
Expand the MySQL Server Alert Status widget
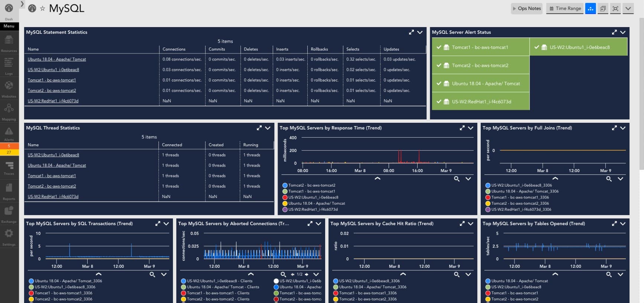[614, 32]
